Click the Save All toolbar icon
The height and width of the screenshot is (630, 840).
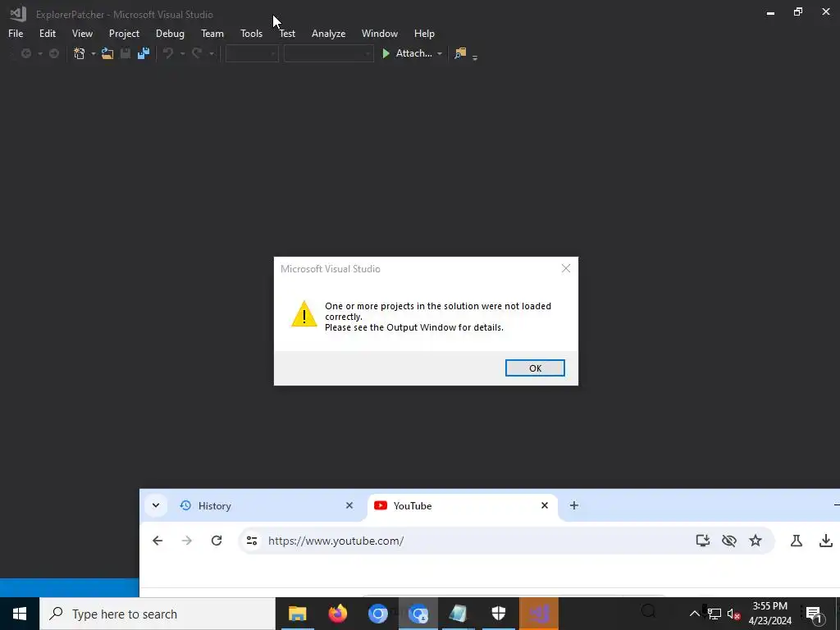click(x=143, y=53)
